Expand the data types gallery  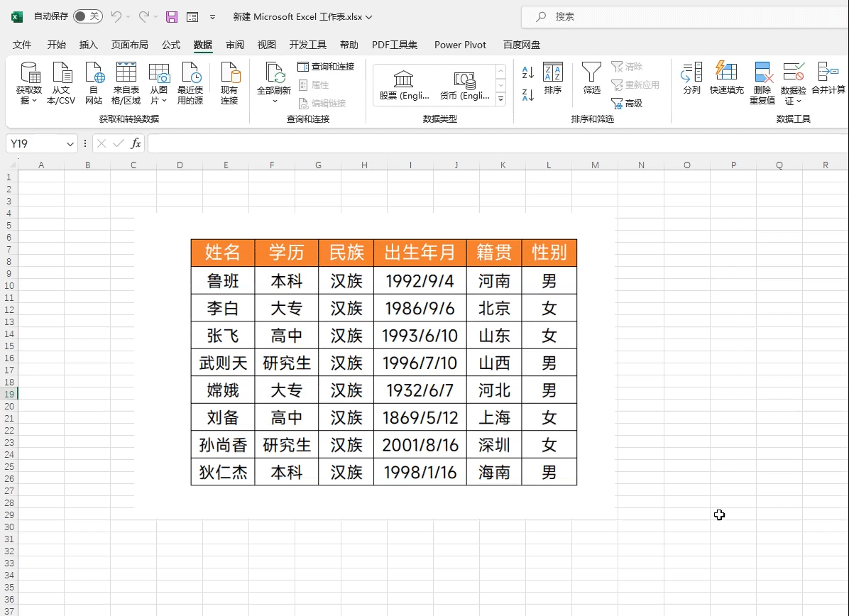click(x=501, y=99)
